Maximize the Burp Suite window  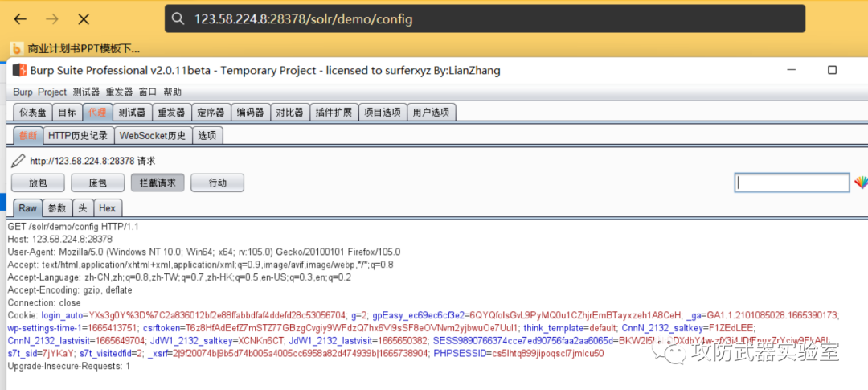(832, 70)
